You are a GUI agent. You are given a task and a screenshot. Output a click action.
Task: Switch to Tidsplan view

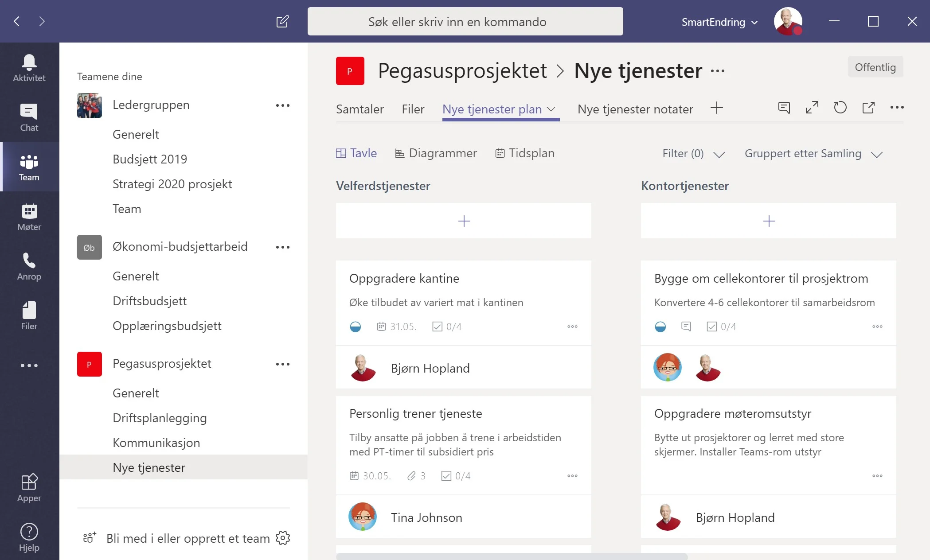click(x=525, y=153)
